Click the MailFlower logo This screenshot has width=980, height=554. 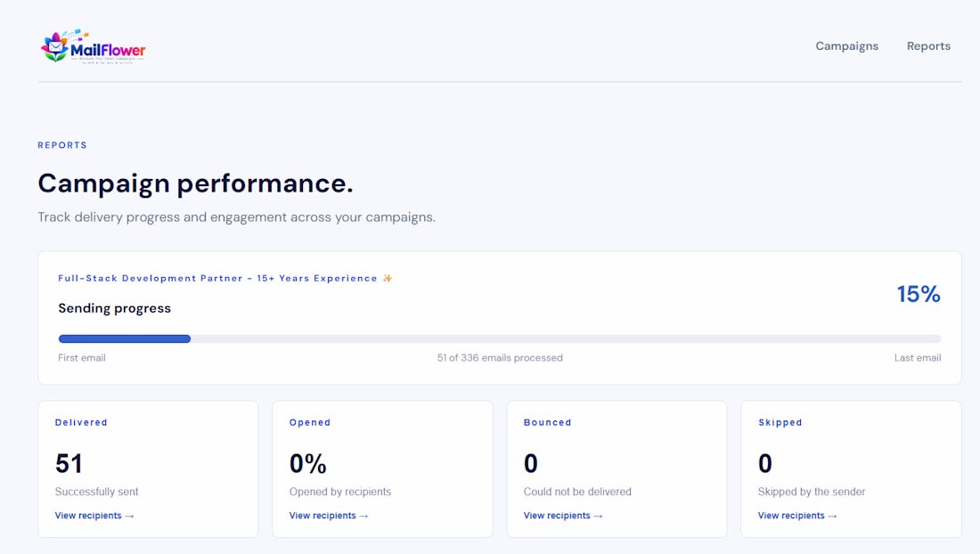(94, 46)
